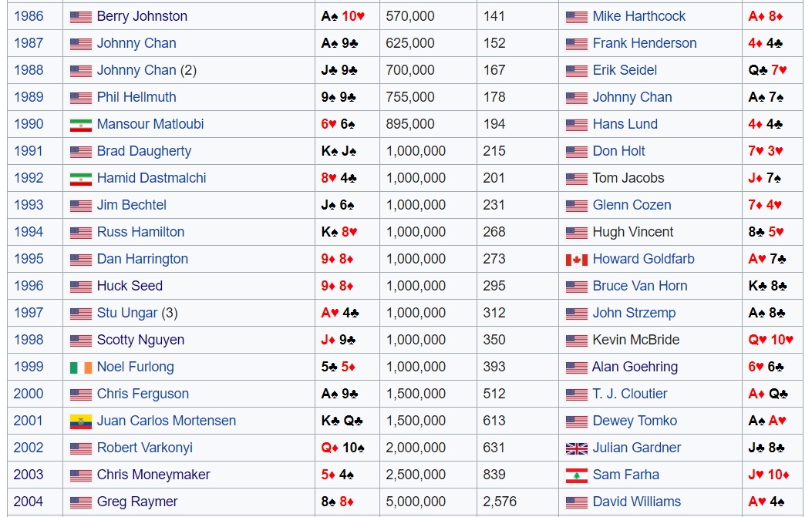
Task: Click Ireland flag icon beside Noel Furlong
Action: tap(80, 368)
